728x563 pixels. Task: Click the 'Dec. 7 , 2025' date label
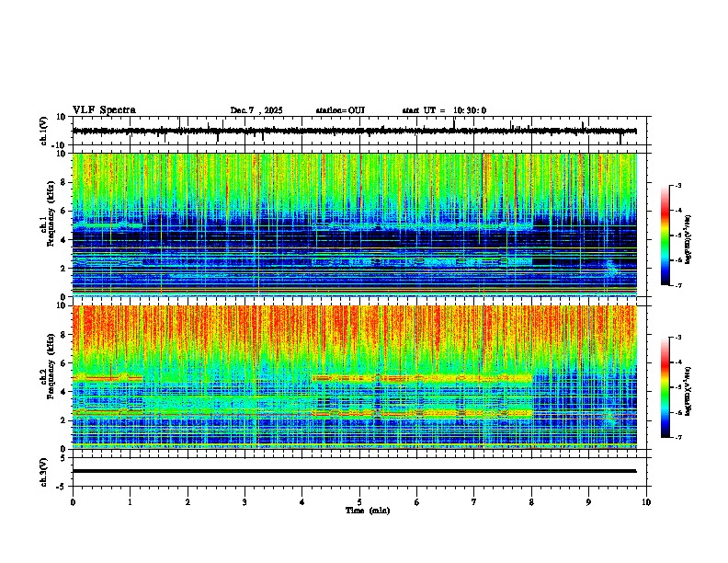(x=256, y=110)
